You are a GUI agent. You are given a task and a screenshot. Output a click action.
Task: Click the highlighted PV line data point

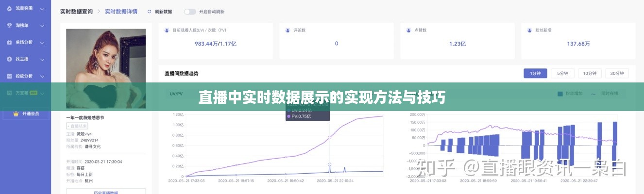click(330, 138)
